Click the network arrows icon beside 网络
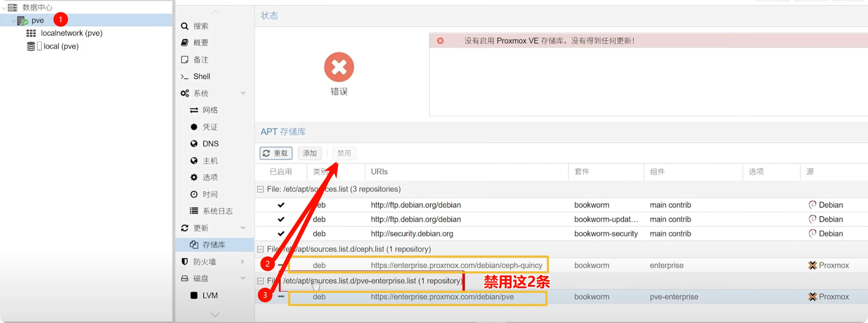The image size is (868, 323). pos(194,110)
